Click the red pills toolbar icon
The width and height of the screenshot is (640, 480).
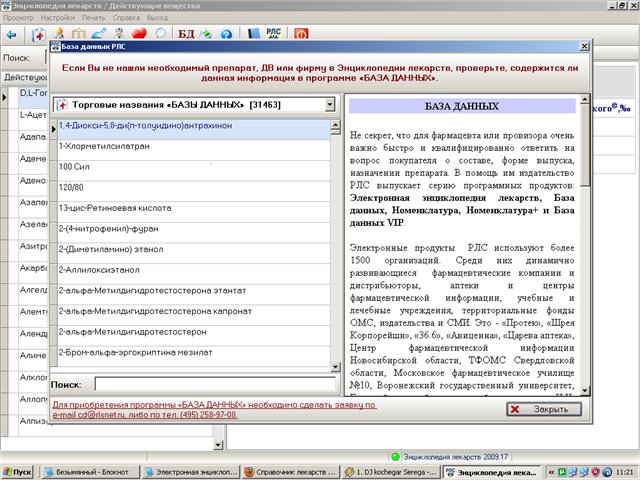tap(139, 34)
